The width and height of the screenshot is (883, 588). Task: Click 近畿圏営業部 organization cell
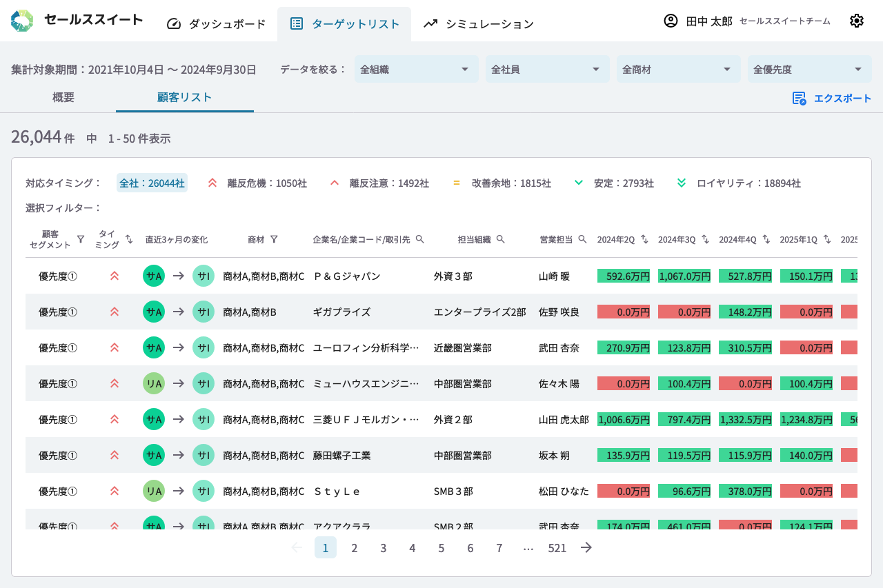[x=463, y=348]
